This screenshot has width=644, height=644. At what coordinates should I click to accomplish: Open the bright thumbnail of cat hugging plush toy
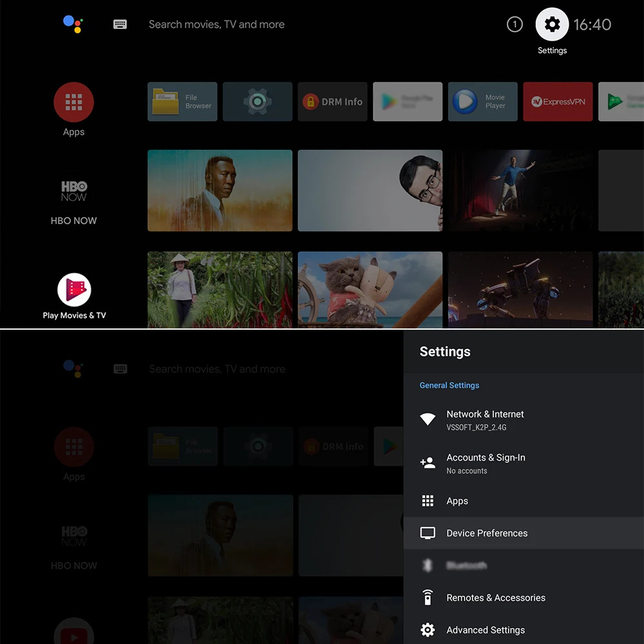pyautogui.click(x=370, y=290)
